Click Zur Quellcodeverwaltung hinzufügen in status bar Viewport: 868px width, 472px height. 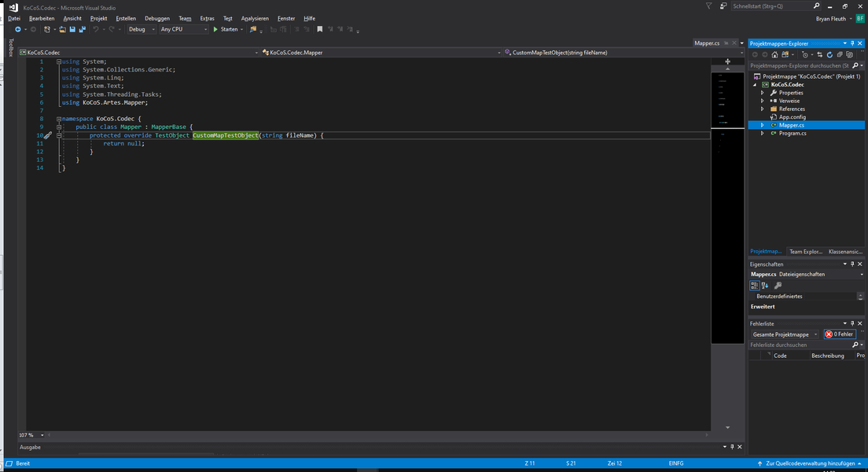click(x=809, y=463)
